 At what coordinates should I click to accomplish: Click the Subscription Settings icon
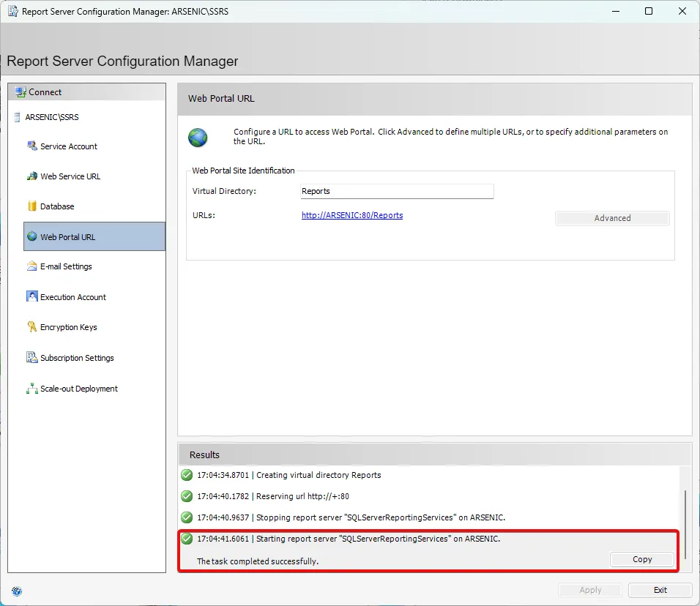(x=32, y=357)
